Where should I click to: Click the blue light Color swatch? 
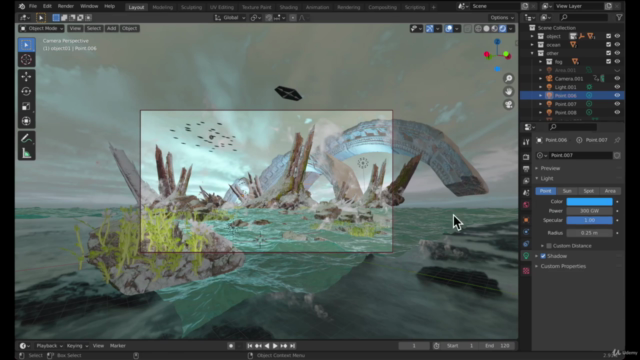589,202
